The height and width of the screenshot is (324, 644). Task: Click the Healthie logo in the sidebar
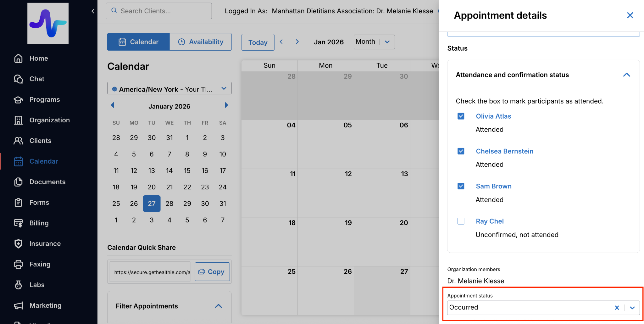pos(48,23)
